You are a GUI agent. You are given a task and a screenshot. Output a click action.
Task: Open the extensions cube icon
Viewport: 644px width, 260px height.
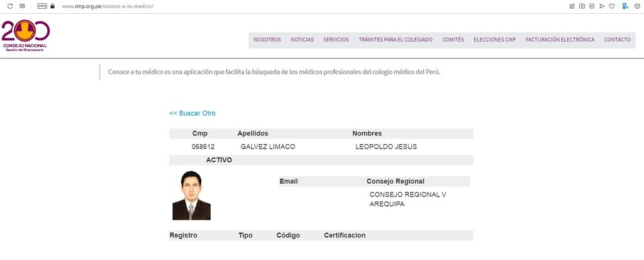click(x=636, y=6)
